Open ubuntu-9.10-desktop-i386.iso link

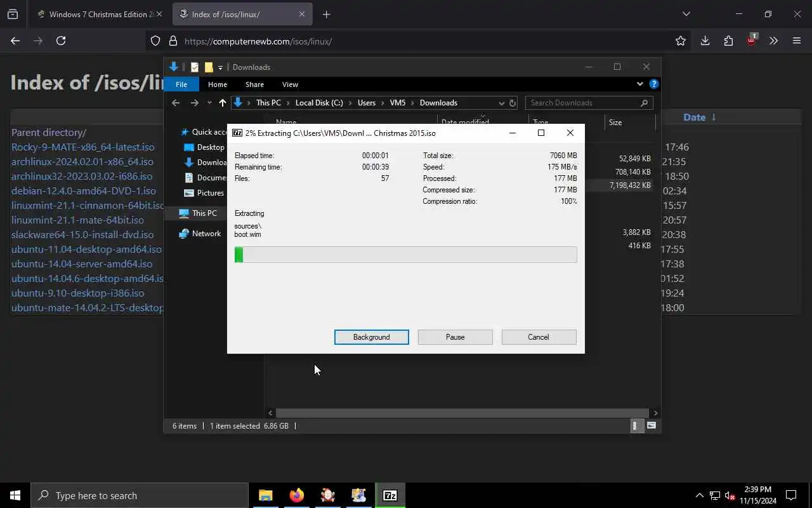pyautogui.click(x=78, y=293)
